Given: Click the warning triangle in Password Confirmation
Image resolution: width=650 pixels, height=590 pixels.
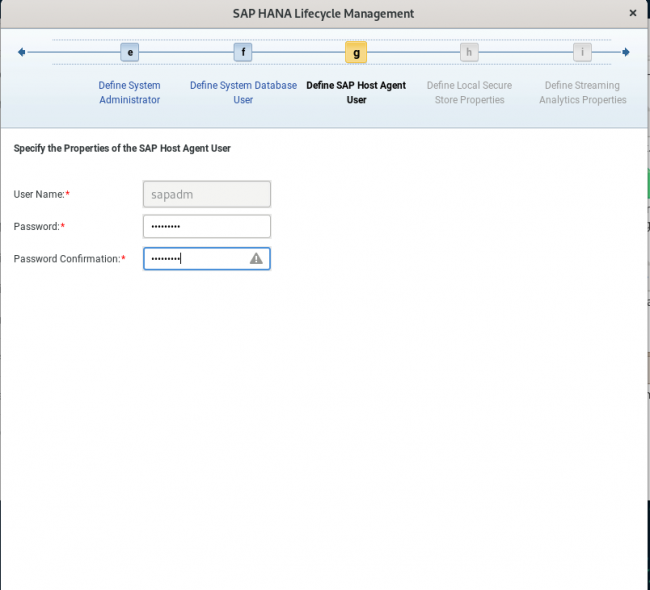Looking at the screenshot, I should pyautogui.click(x=256, y=258).
